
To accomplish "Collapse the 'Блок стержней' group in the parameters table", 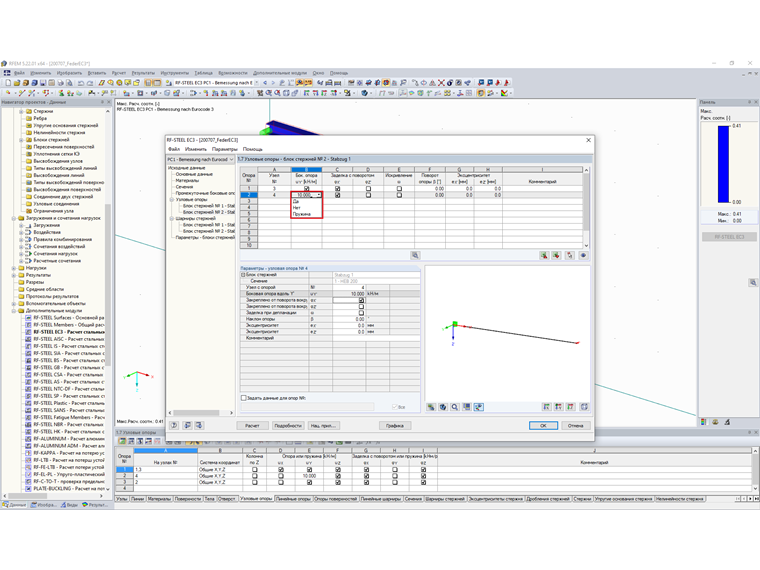I will click(x=243, y=275).
